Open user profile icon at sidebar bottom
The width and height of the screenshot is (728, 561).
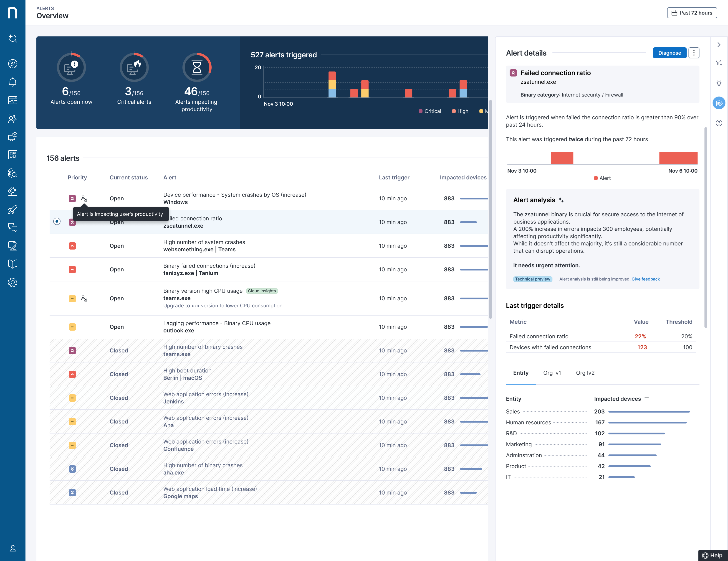coord(13,548)
